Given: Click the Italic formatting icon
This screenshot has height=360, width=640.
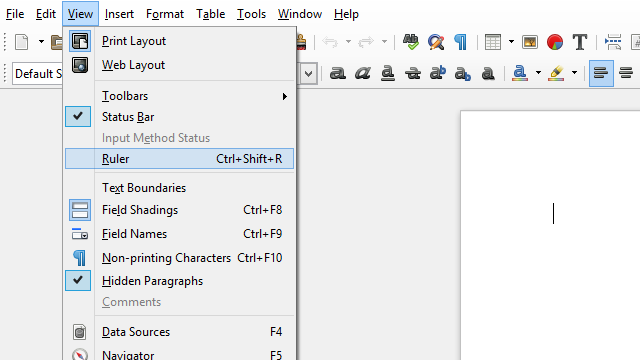Looking at the screenshot, I should 362,73.
